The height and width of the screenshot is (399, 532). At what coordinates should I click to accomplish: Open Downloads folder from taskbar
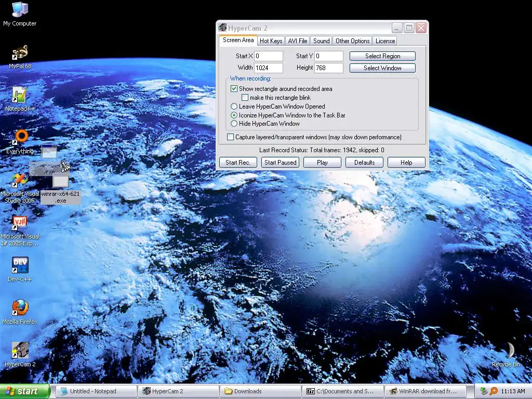(x=261, y=391)
